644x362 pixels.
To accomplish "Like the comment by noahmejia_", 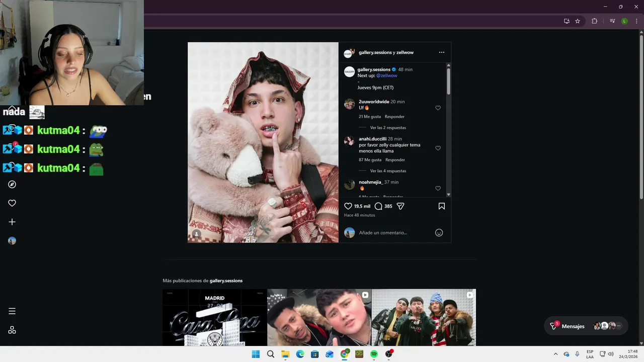I will tap(438, 189).
